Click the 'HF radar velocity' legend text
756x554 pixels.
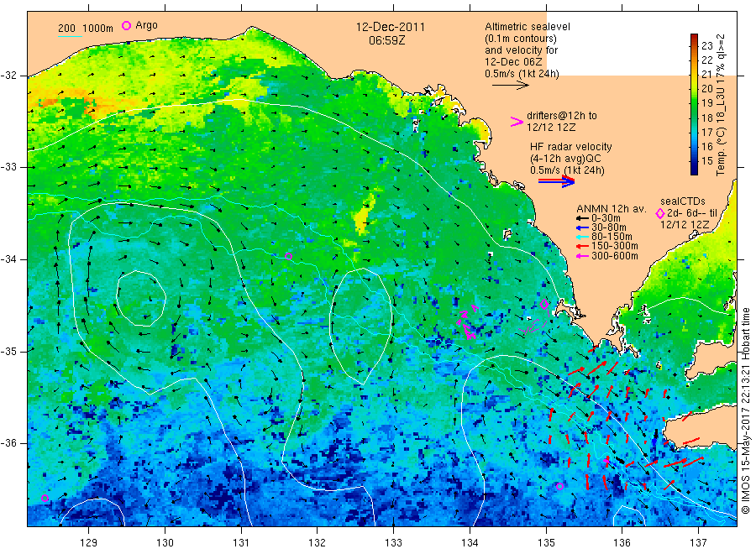tap(571, 147)
